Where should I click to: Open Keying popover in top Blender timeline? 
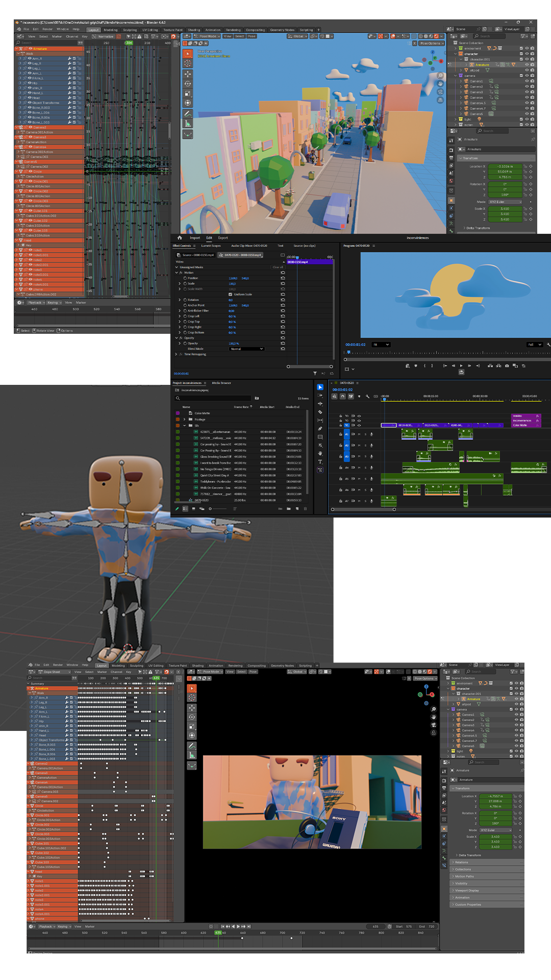click(54, 303)
